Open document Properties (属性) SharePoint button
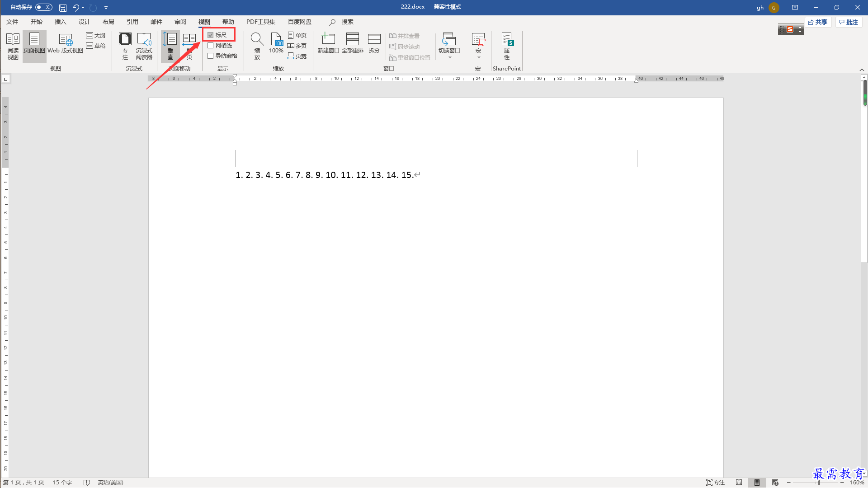The width and height of the screenshot is (868, 488). pyautogui.click(x=507, y=46)
